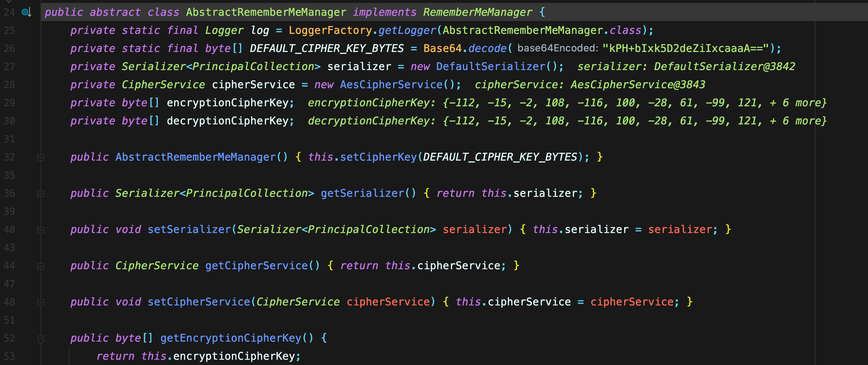Click line number 28 in the gutter
The width and height of the screenshot is (868, 365).
[x=9, y=85]
